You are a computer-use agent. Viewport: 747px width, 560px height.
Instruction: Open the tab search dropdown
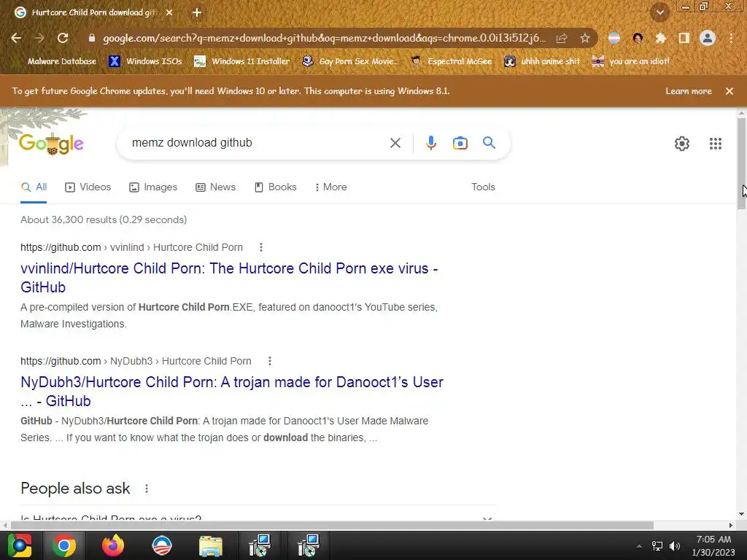coord(659,13)
